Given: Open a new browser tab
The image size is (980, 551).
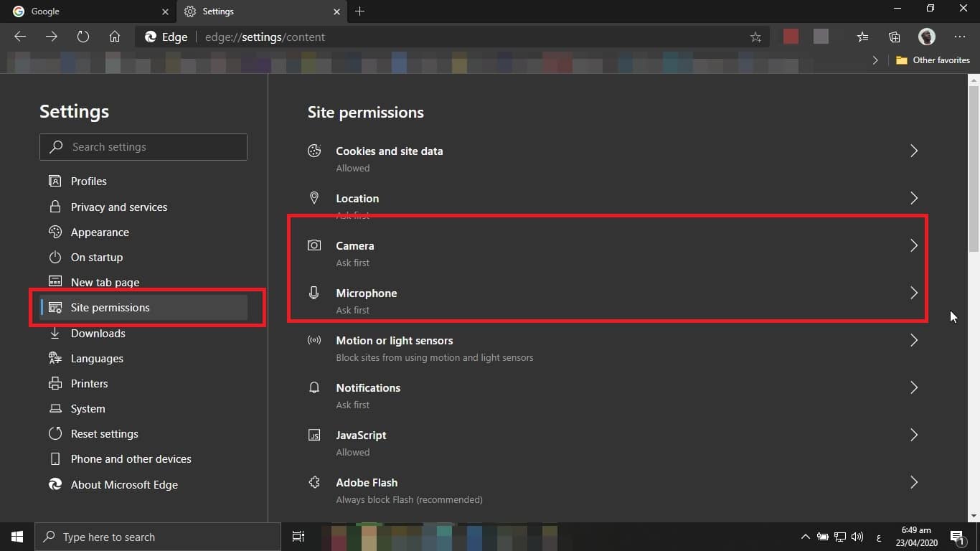Looking at the screenshot, I should 360,11.
